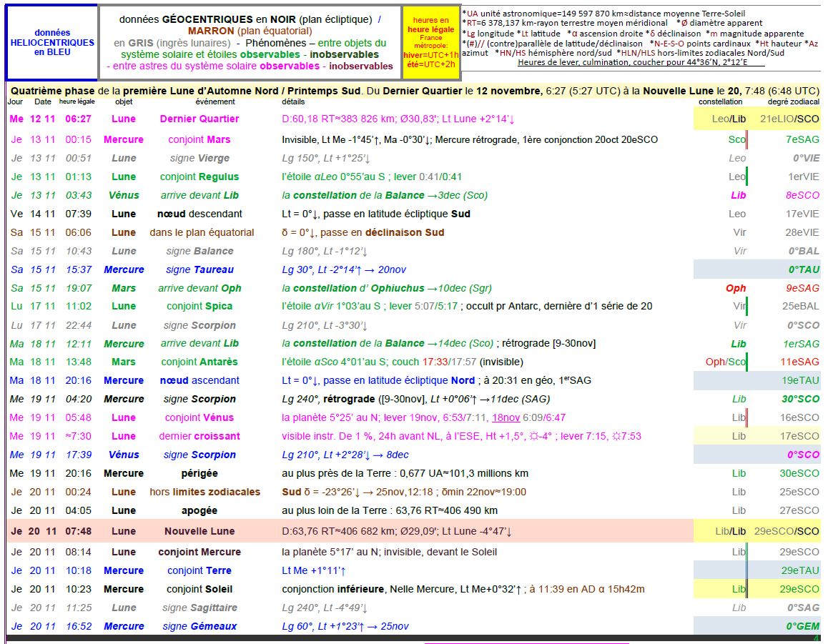
Task: Select the 'conjoint Spica' event
Action: pos(199,306)
